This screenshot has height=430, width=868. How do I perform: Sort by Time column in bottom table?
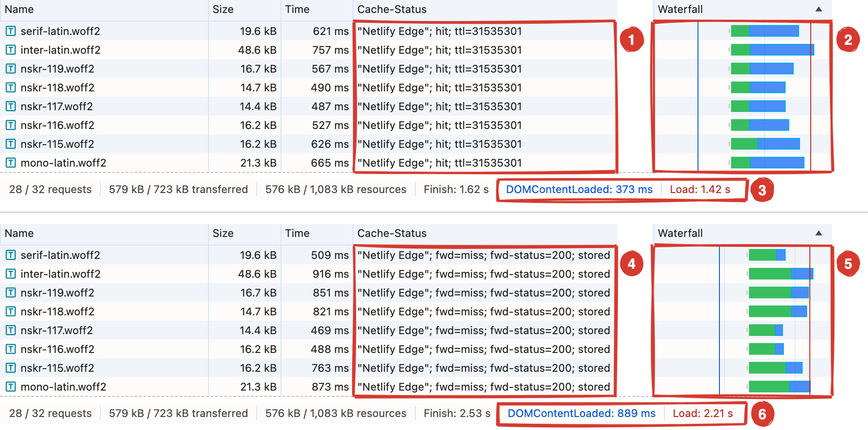pos(317,234)
